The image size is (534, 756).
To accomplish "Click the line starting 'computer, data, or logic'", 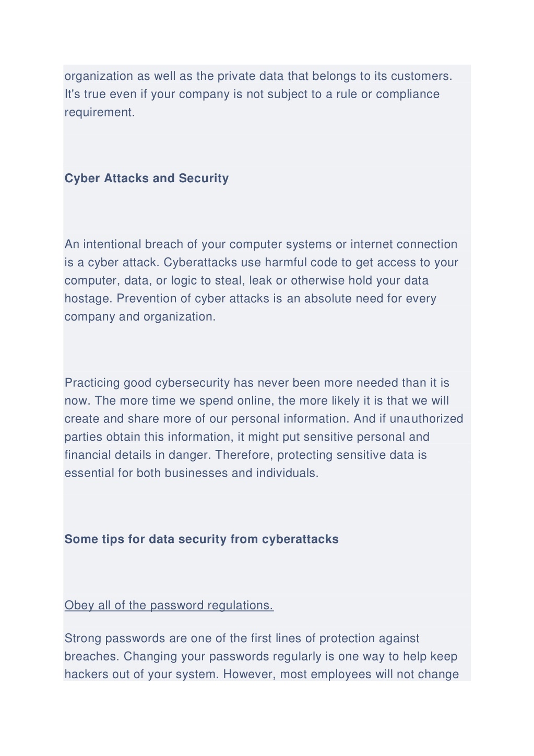I will pyautogui.click(x=246, y=280).
